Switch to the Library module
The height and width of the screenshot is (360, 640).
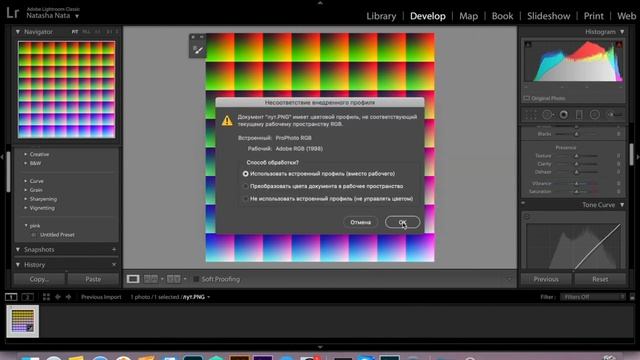pyautogui.click(x=381, y=16)
